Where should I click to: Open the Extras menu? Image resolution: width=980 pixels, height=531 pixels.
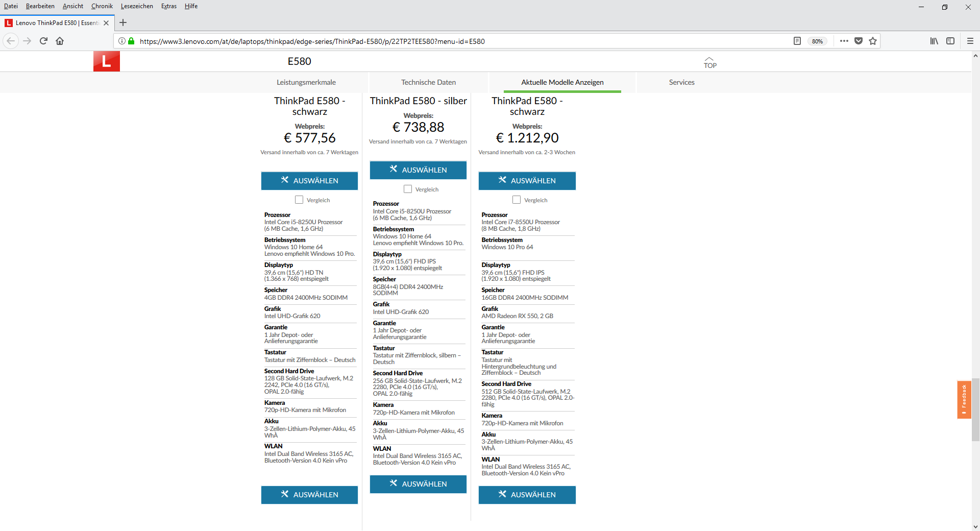(x=169, y=6)
